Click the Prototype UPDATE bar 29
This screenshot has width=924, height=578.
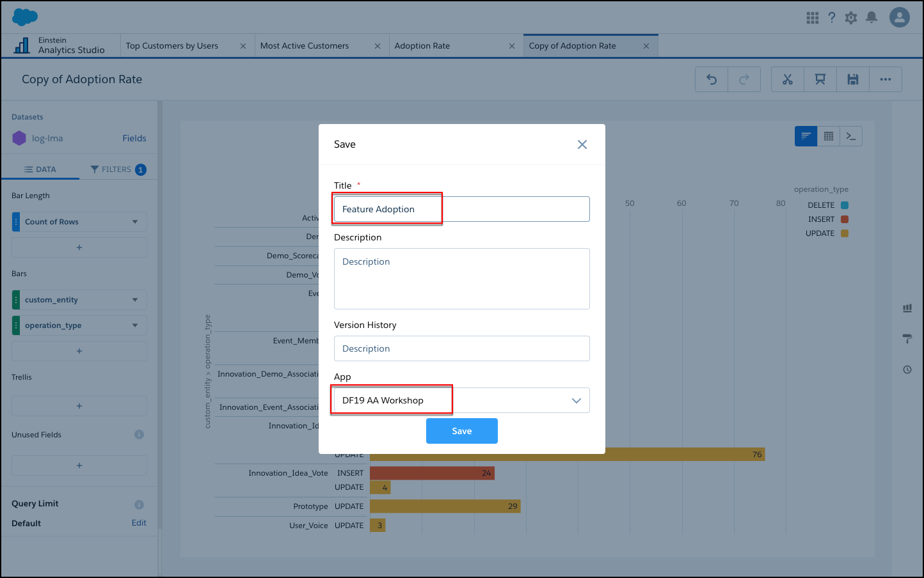coord(445,506)
